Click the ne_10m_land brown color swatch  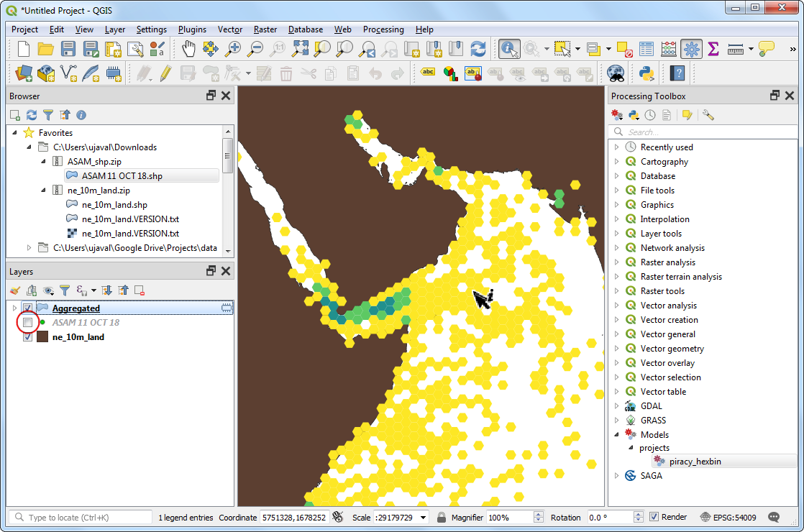[42, 337]
